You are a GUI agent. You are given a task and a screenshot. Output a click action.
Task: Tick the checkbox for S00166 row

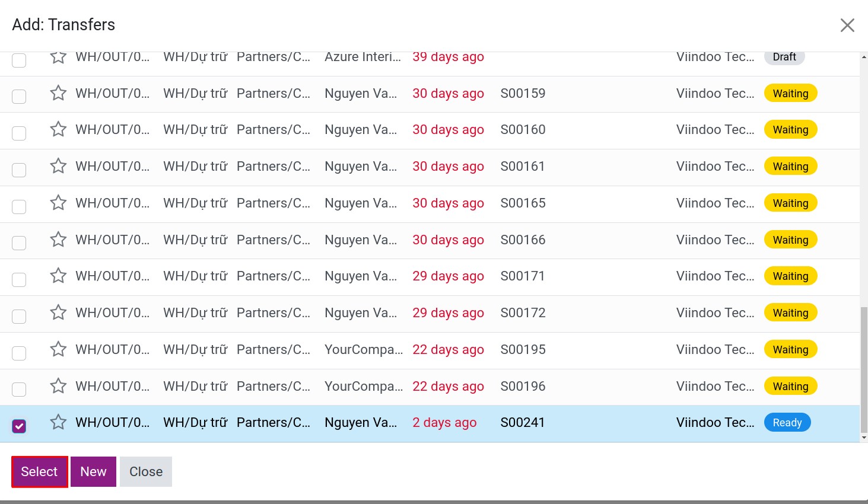[19, 243]
